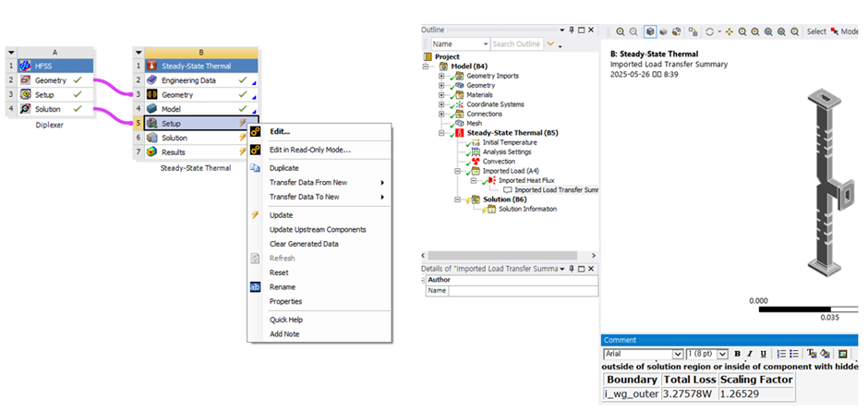Image resolution: width=868 pixels, height=411 pixels.
Task: Open the Arial font dropdown
Action: [x=678, y=354]
